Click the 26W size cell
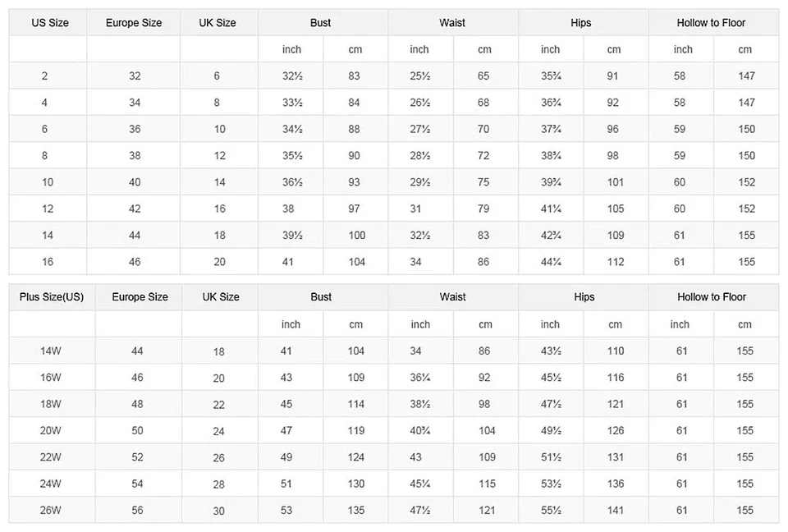The width and height of the screenshot is (788, 532). pos(51,511)
